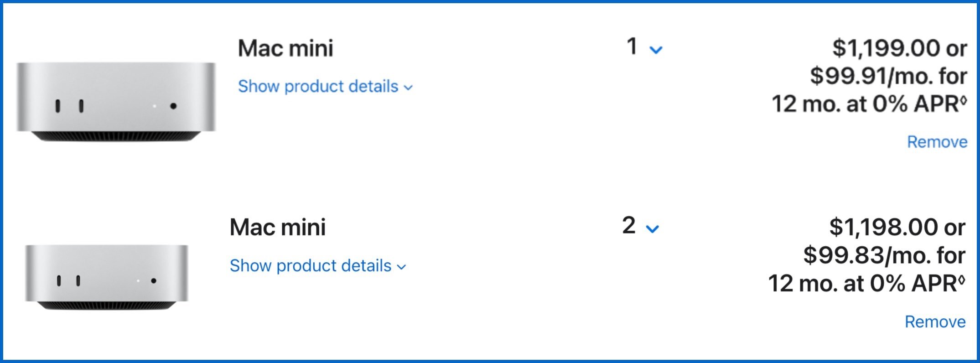Open the $1,199.00 Mac mini product image
This screenshot has height=363, width=980.
(116, 102)
